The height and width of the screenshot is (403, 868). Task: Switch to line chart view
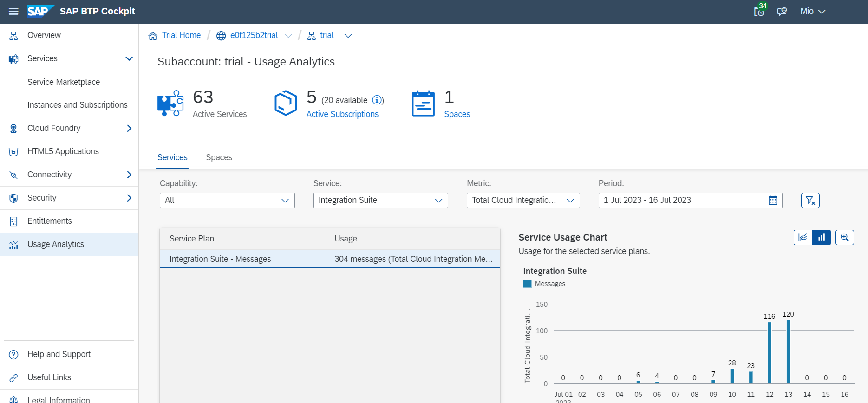click(803, 237)
